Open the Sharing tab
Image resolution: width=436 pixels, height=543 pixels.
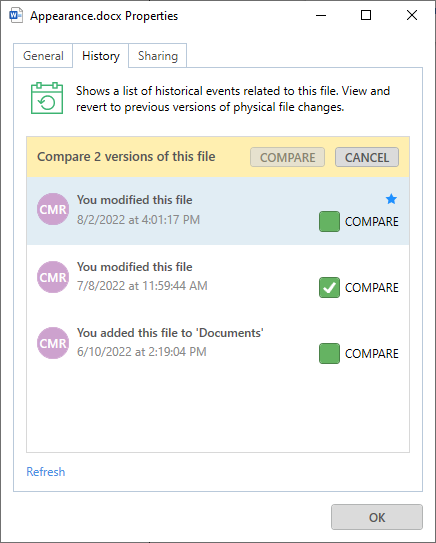pos(158,56)
